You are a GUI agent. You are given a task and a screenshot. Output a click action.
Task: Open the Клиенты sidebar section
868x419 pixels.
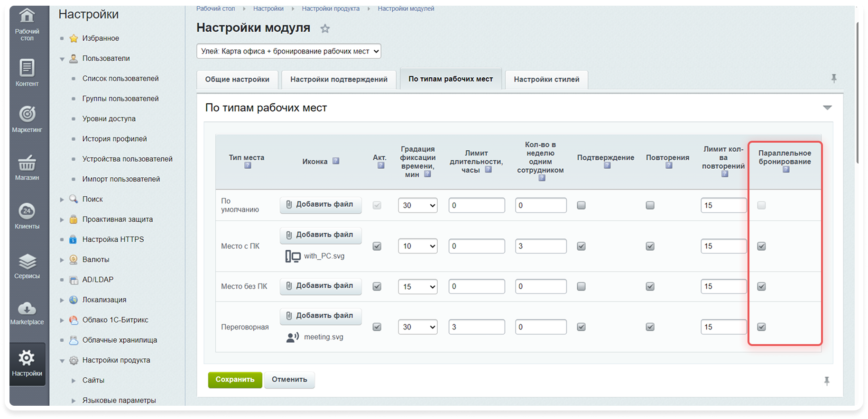coord(27,216)
